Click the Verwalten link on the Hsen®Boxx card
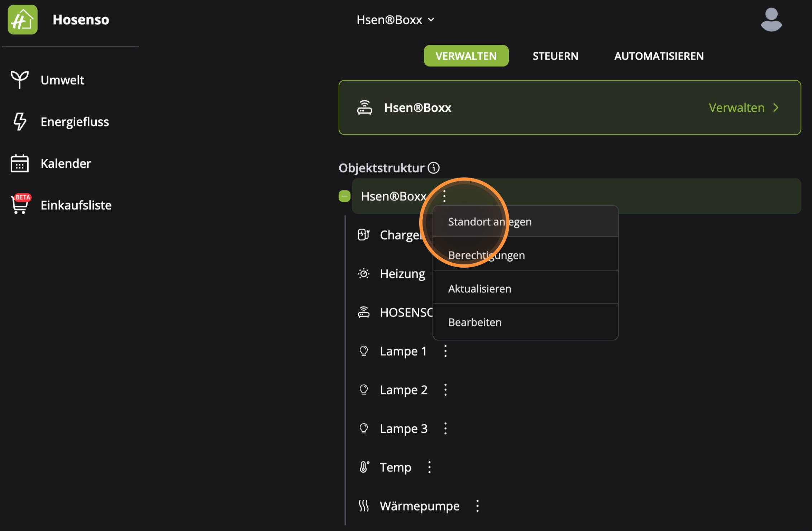Screen dimensions: 812x531 [x=737, y=107]
